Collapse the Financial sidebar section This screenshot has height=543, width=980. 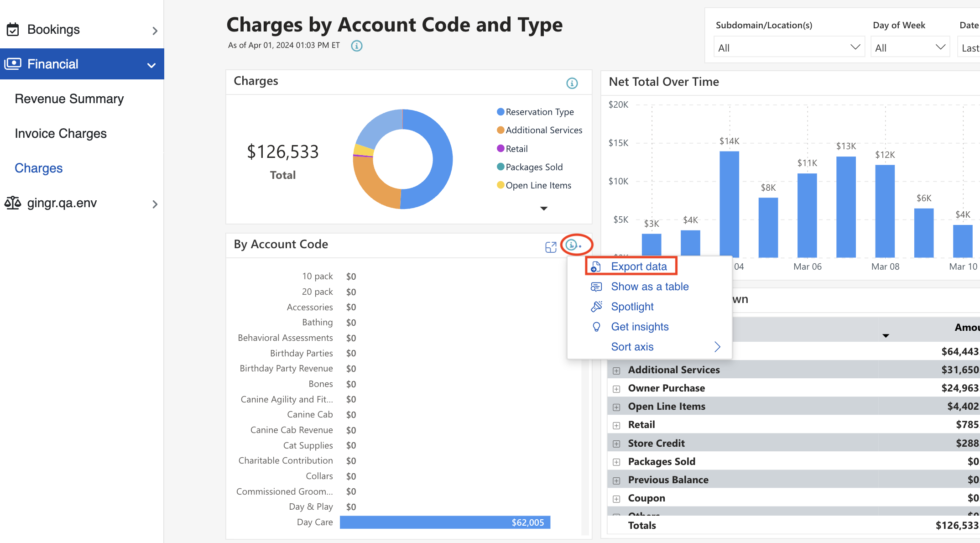point(151,65)
